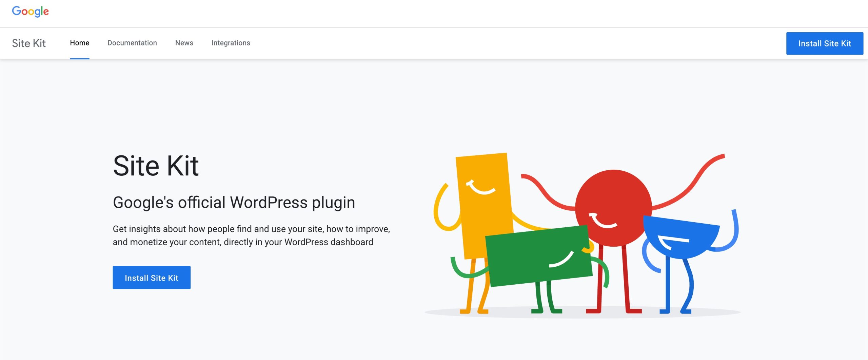
Task: Select the Home tab
Action: (80, 43)
